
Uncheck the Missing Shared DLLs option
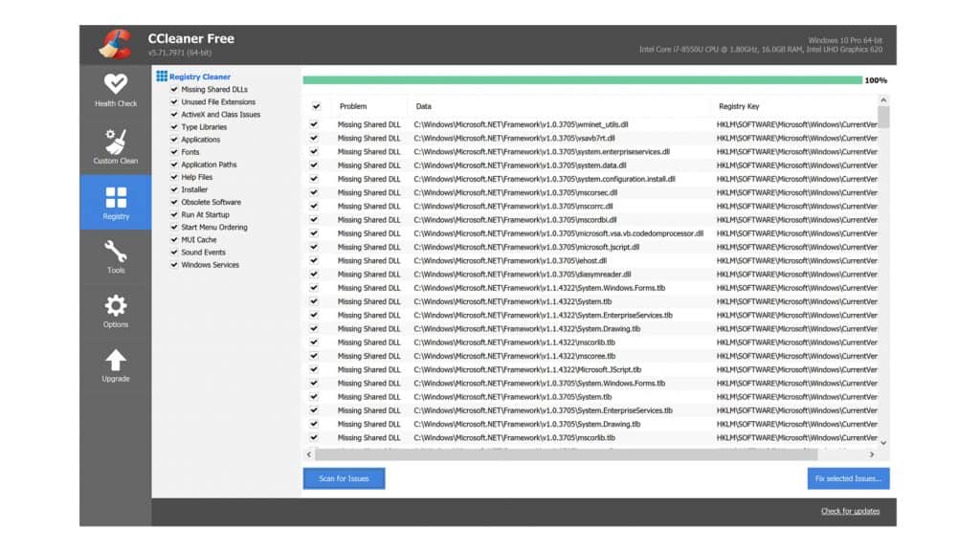coord(174,89)
